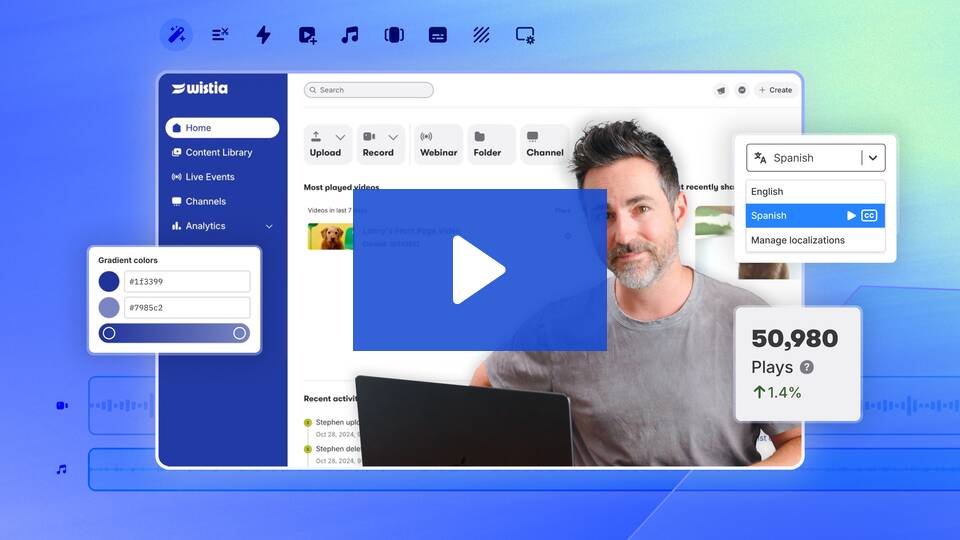Click the screen settings gear icon
The width and height of the screenshot is (960, 540).
coord(525,36)
